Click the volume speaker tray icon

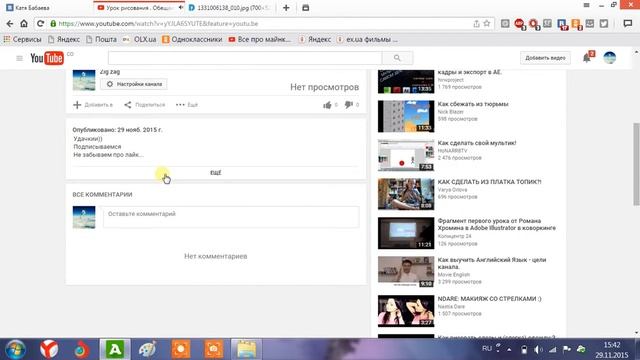538,349
